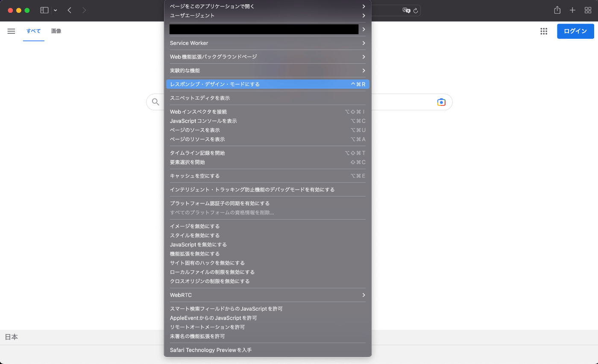Expand Web機能拡張バックグラウンドページ submenu
This screenshot has height=364, width=598.
(268, 57)
